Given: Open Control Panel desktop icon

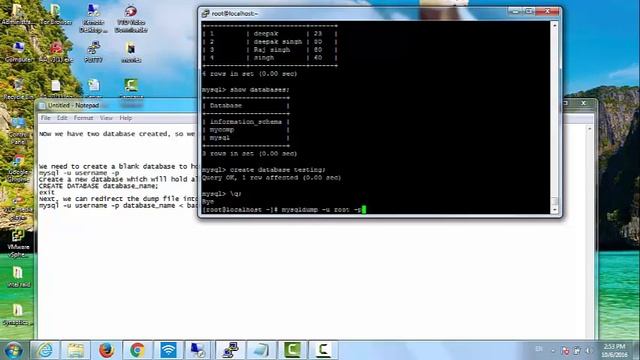Looking at the screenshot, I should pos(18,131).
